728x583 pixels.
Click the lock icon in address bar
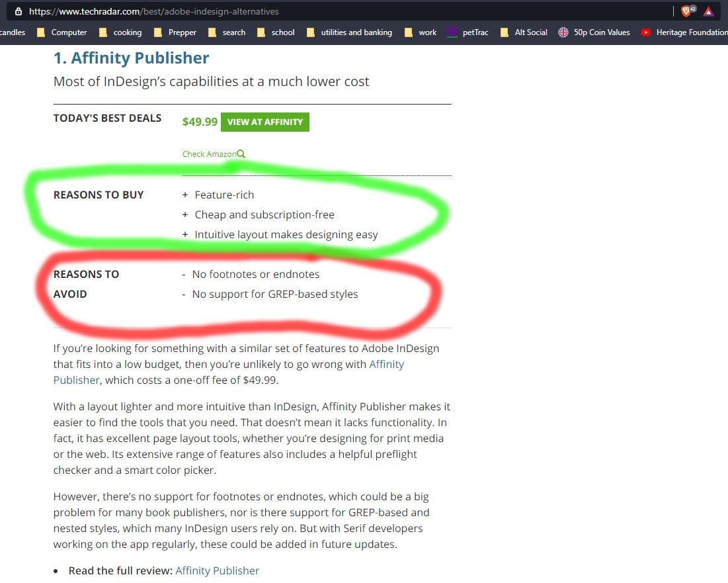coord(18,11)
